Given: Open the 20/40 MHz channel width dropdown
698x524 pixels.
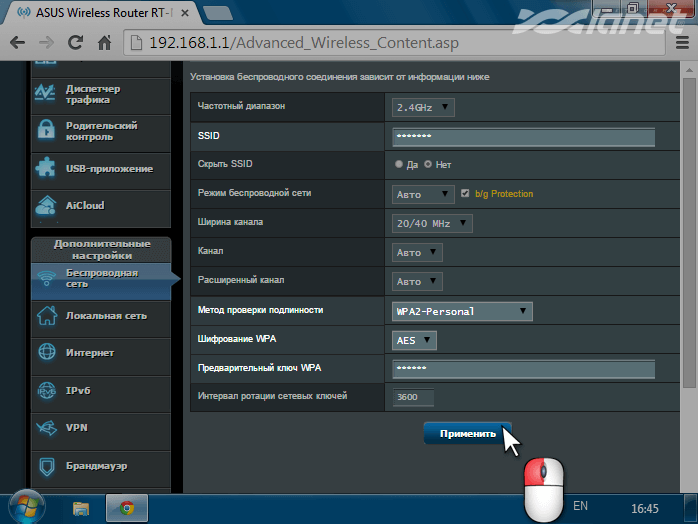Looking at the screenshot, I should pyautogui.click(x=432, y=223).
